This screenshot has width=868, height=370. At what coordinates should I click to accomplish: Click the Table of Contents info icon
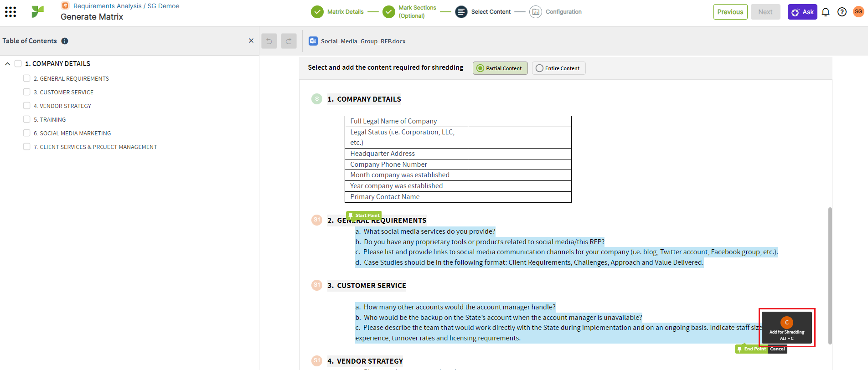coord(65,41)
